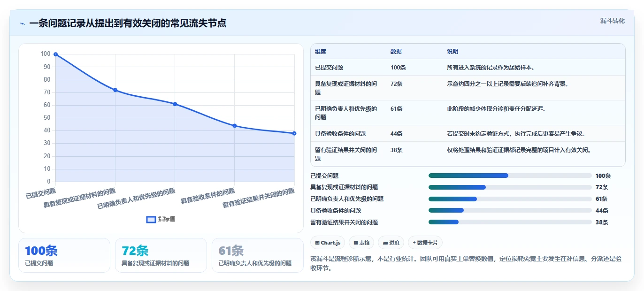Screen dimensions: 644x291
Task: Click the 表格 tag pill
Action: (361, 243)
